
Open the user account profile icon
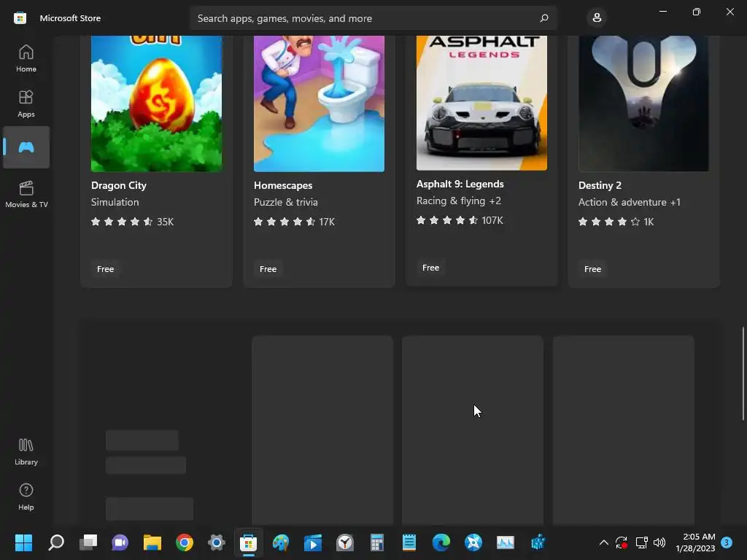597,18
